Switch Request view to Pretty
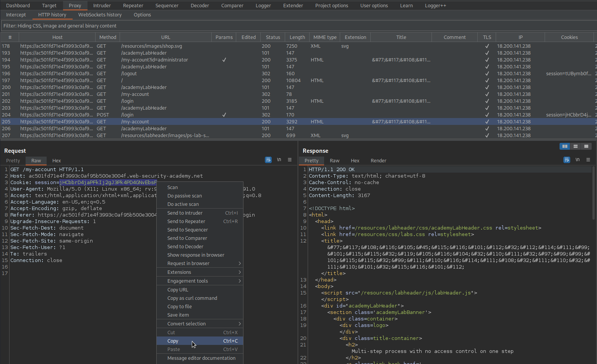The height and width of the screenshot is (364, 597). click(13, 160)
